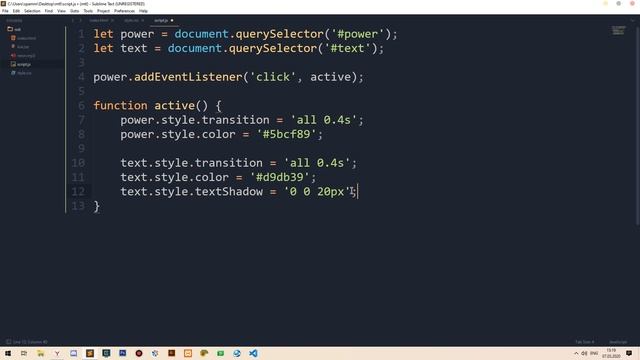Go forward with tab navigation right arrow
The image size is (640, 360).
point(80,20)
